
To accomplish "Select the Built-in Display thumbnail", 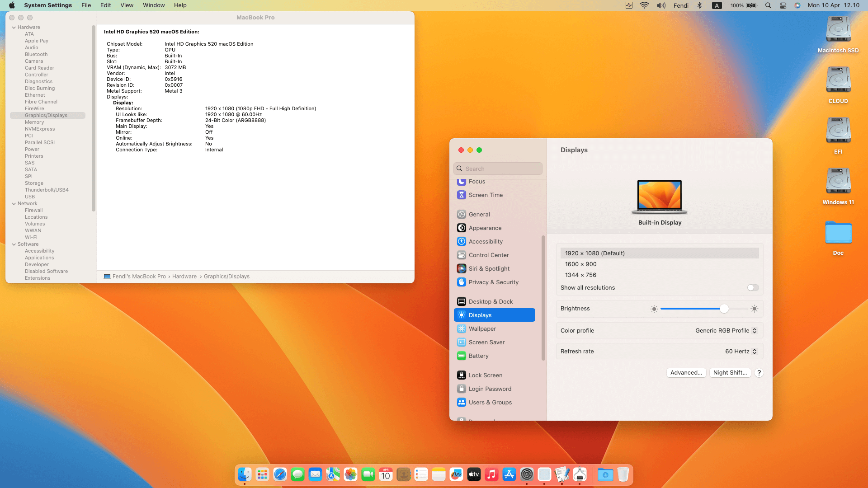I will (660, 197).
